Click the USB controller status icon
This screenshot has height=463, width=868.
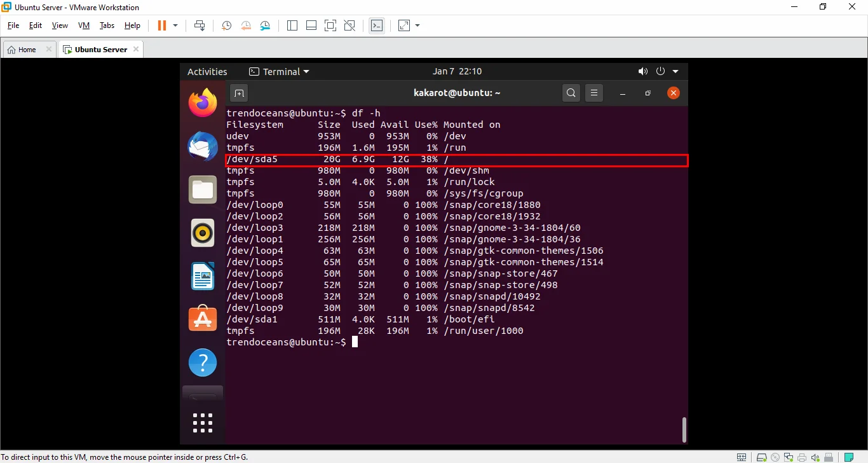[829, 457]
